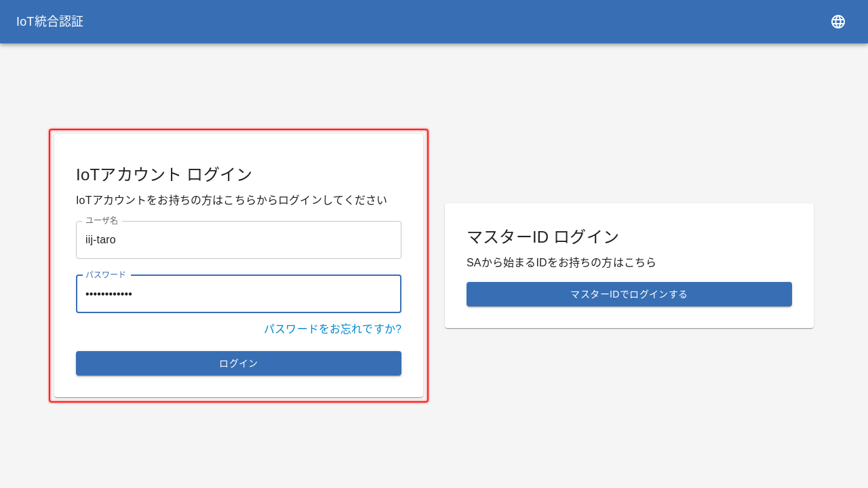The height and width of the screenshot is (488, 868).
Task: Click on the iij-taro username text
Action: point(100,240)
